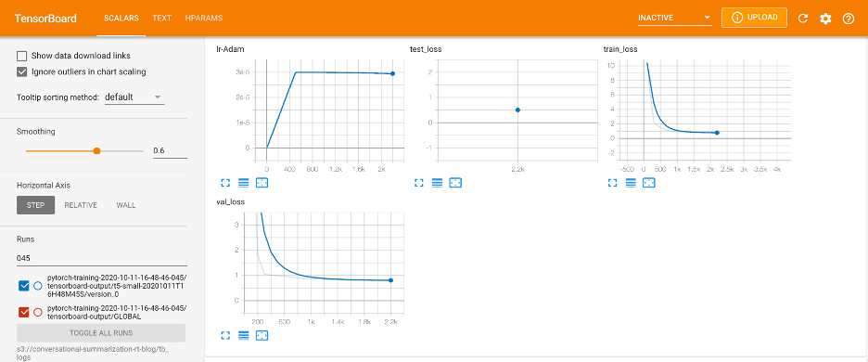This screenshot has height=362, width=868.
Task: Toggle y-axis log scale for lr-Adam
Action: tap(244, 182)
